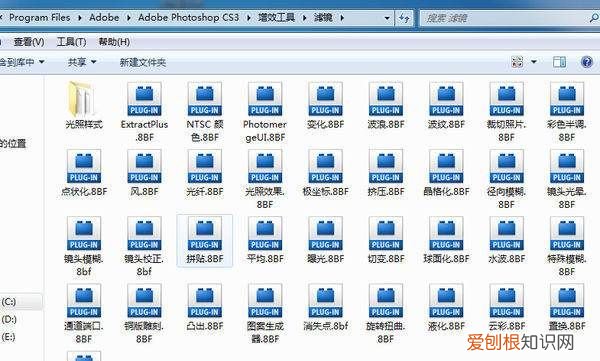
Task: Select the 水波.8BF plug-in file
Action: point(506,240)
